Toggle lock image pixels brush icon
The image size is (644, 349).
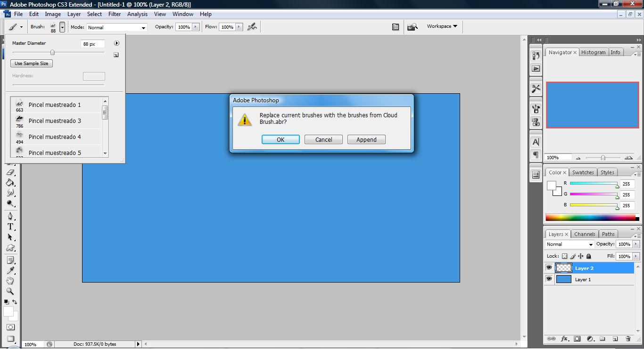pos(573,256)
